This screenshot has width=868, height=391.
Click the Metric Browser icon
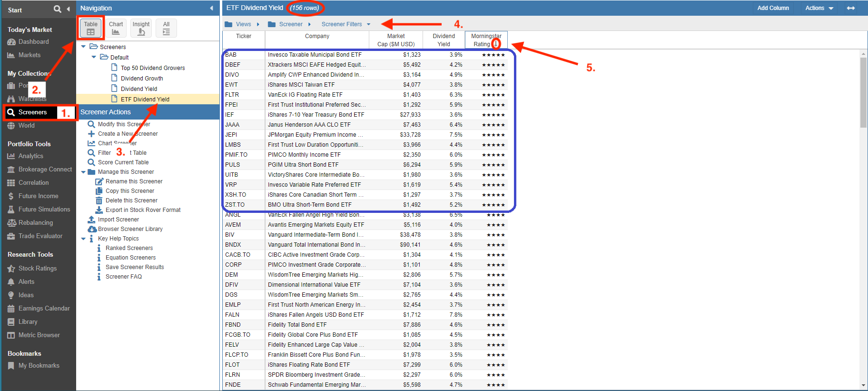[11, 335]
